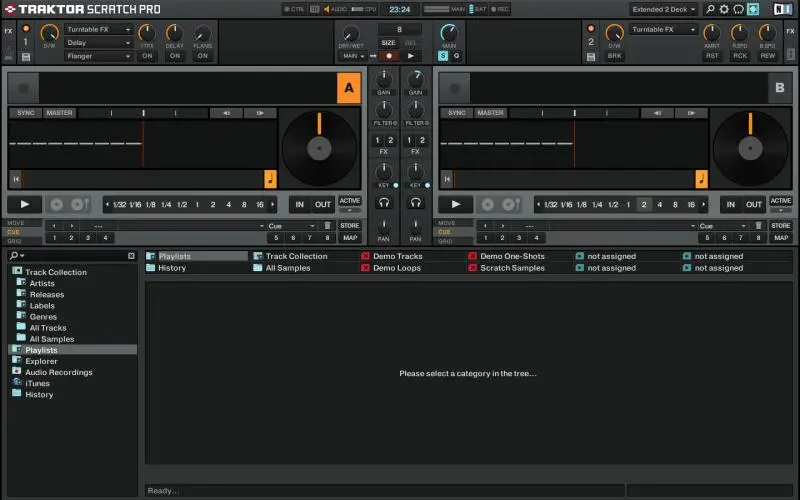Click the skip-to-start icon on Deck B
The width and height of the screenshot is (800, 500).
[x=446, y=179]
